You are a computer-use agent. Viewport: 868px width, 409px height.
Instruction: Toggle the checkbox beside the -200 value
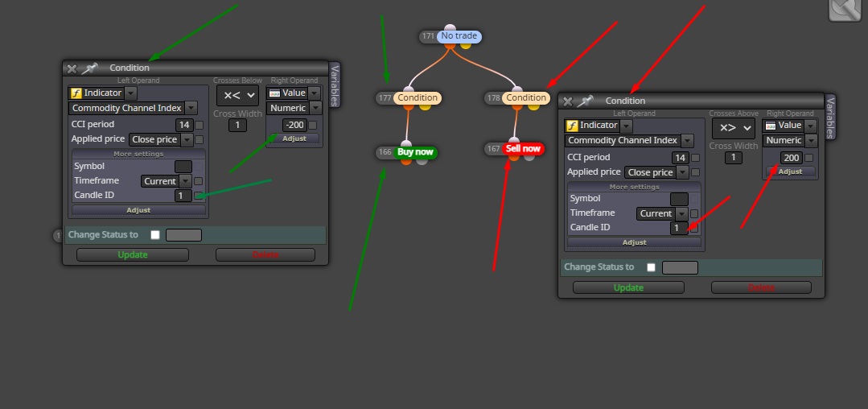[313, 126]
